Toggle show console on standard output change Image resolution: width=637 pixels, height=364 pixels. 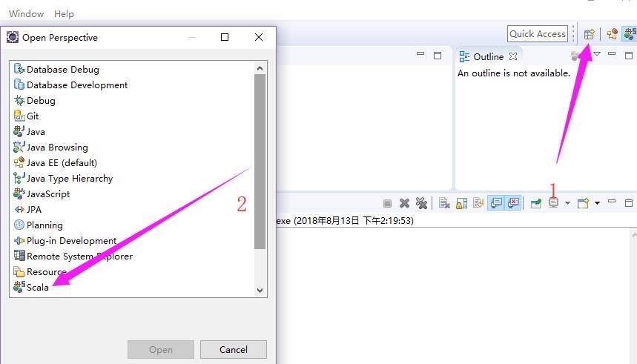pos(495,203)
